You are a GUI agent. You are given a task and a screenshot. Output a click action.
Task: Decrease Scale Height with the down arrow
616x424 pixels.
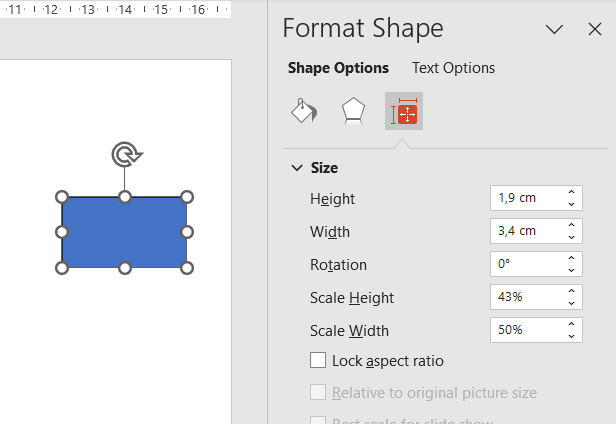tap(571, 303)
